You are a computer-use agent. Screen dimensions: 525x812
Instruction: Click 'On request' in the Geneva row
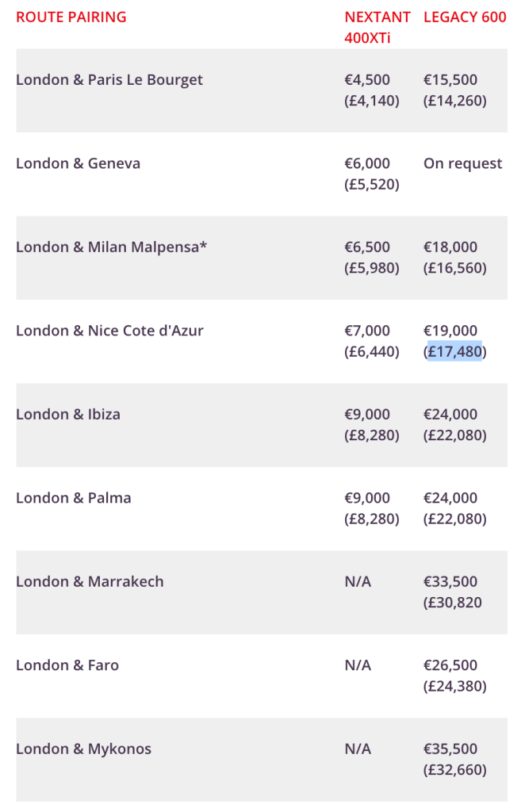click(x=462, y=164)
